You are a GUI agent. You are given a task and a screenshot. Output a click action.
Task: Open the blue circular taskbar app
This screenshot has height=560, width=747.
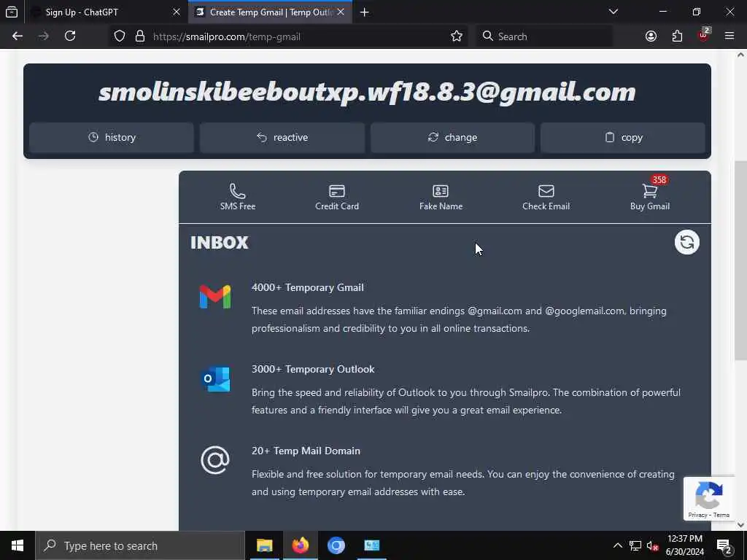click(x=336, y=545)
